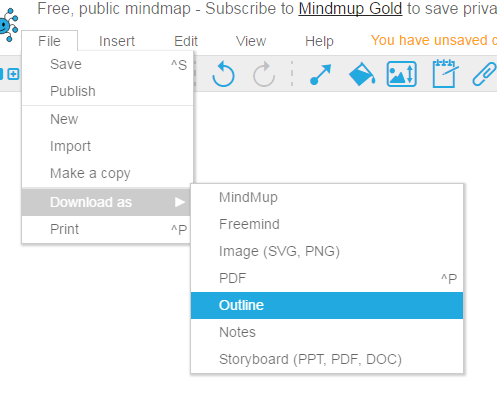
Task: Open the Insert menu
Action: click(x=117, y=41)
